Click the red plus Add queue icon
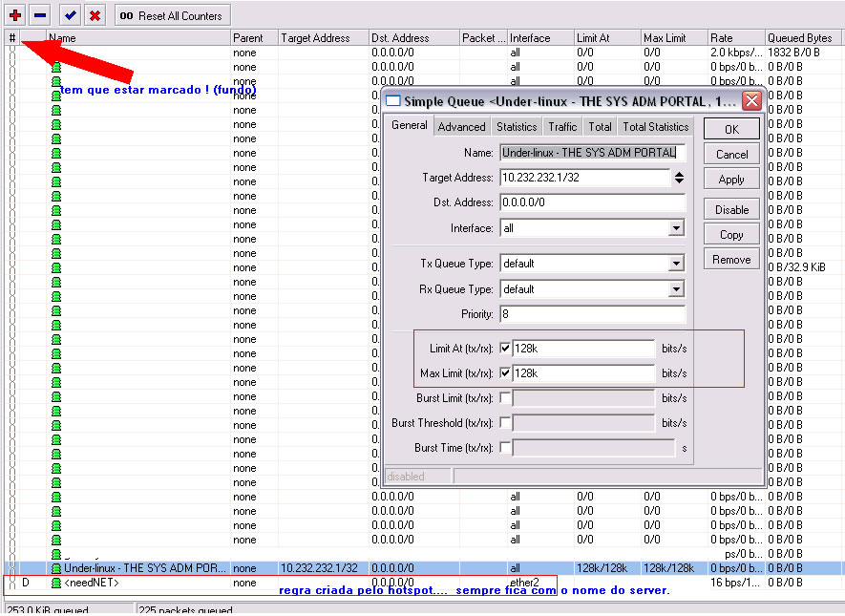Viewport: 845px width, 616px height. (x=14, y=15)
